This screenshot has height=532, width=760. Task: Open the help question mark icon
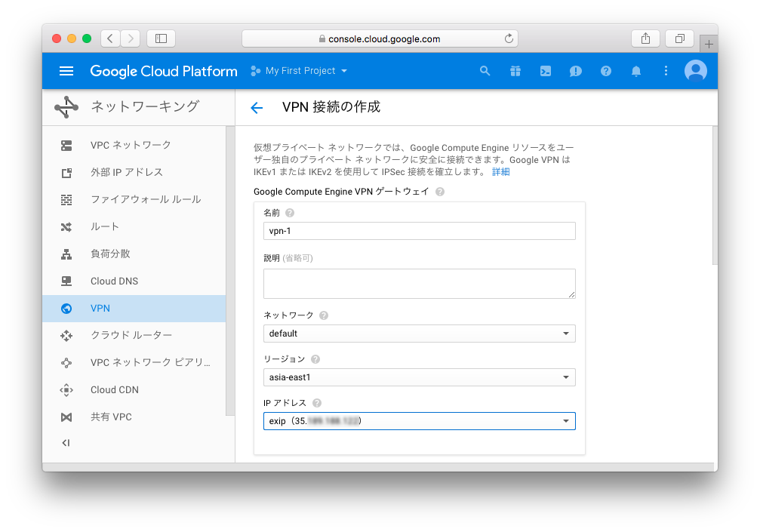pyautogui.click(x=606, y=71)
